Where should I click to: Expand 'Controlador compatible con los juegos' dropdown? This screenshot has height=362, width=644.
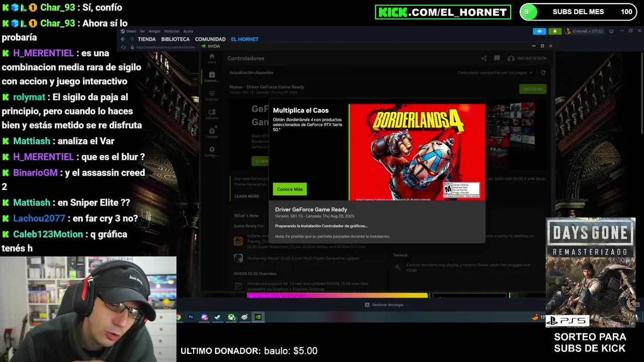click(495, 73)
